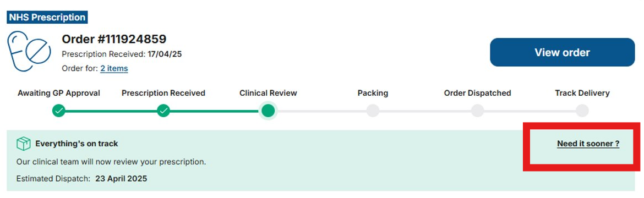The image size is (644, 198).
Task: Click the grey Packing step dot
Action: point(373,111)
